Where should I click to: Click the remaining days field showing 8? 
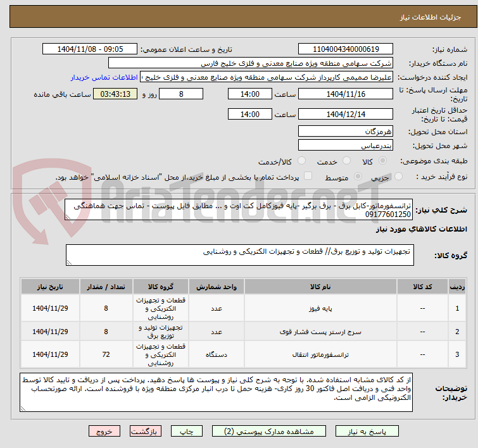pyautogui.click(x=181, y=94)
